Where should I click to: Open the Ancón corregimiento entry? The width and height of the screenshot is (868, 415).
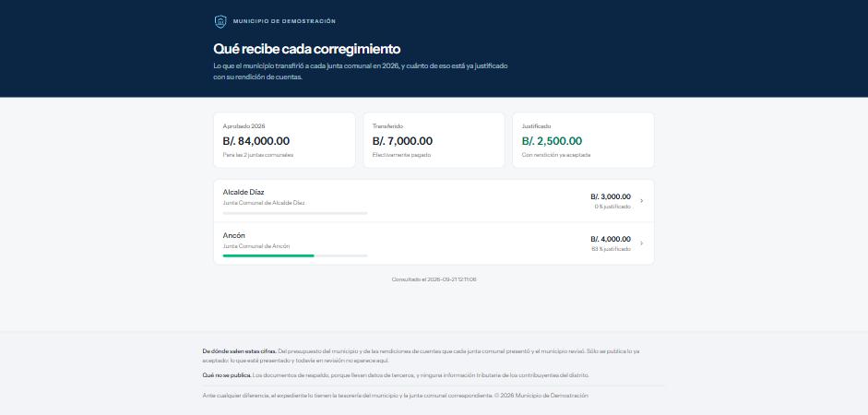434,243
